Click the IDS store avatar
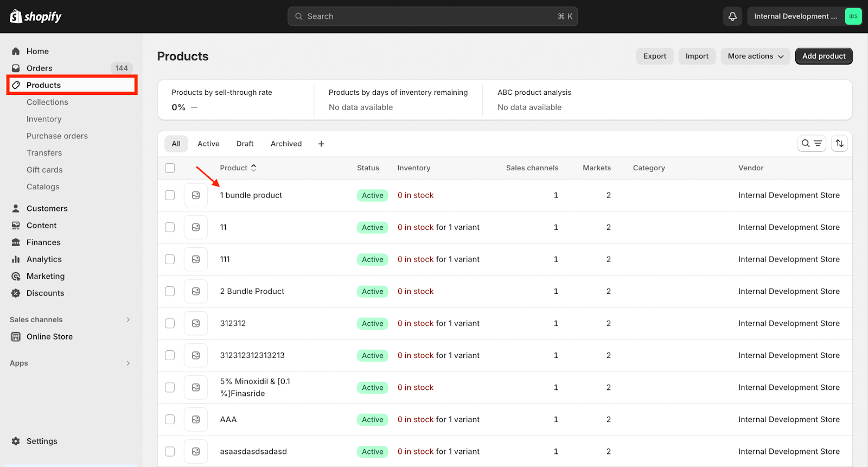This screenshot has height=467, width=868. [x=853, y=16]
